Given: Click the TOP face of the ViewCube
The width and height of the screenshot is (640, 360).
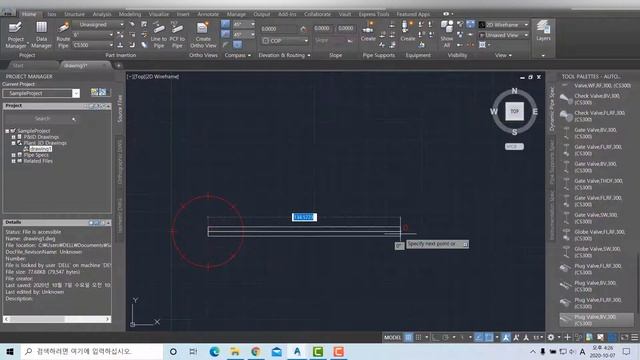Looking at the screenshot, I should pyautogui.click(x=514, y=111).
